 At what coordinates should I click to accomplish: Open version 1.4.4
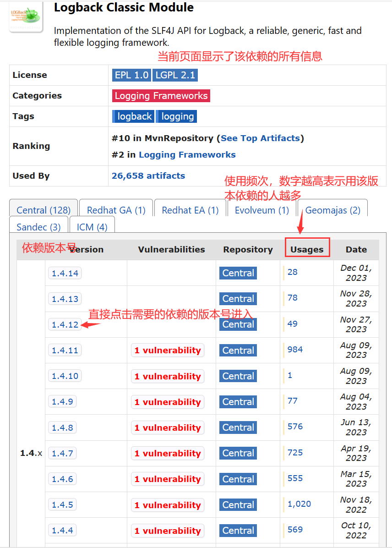click(x=62, y=530)
